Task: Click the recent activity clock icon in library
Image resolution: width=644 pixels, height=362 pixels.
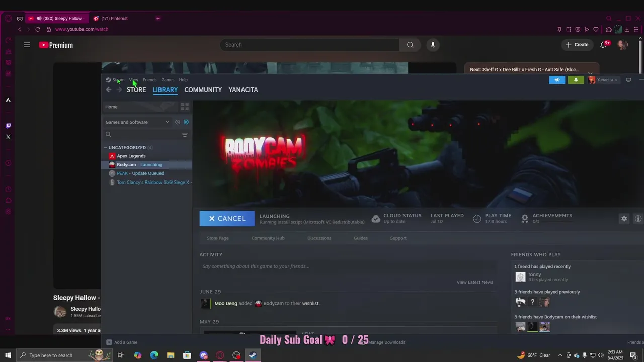Action: coord(177,122)
